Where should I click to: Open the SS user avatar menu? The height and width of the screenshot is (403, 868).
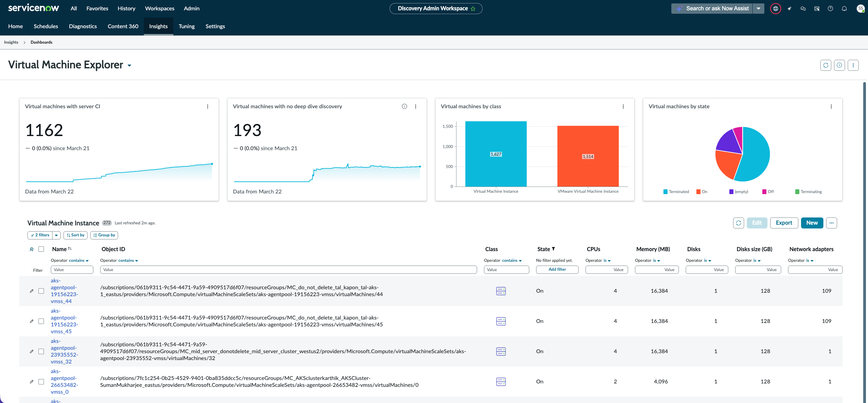860,9
